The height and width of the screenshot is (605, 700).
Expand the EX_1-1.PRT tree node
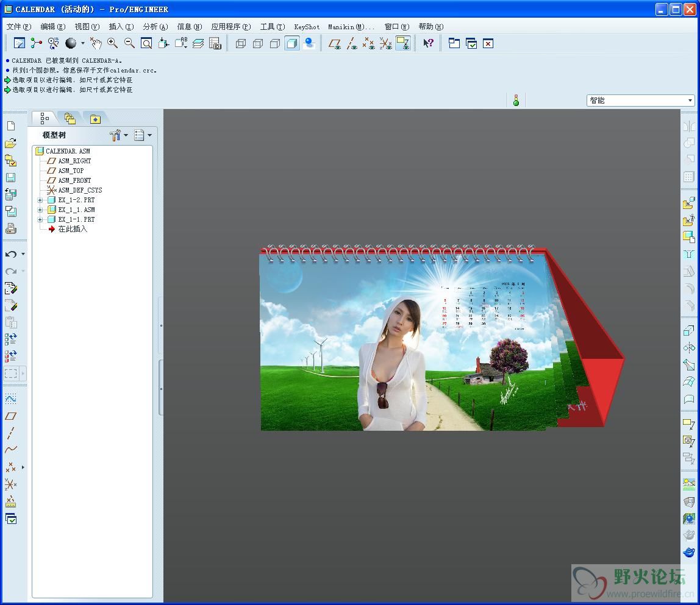tap(40, 219)
